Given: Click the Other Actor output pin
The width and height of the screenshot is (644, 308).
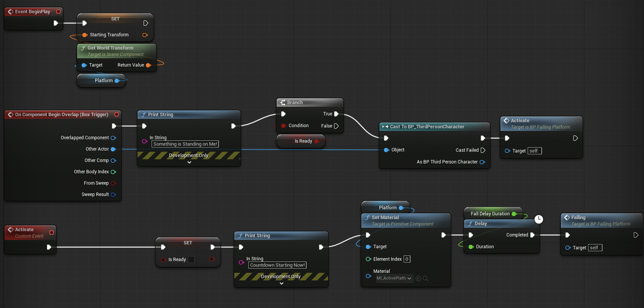Looking at the screenshot, I should [113, 149].
